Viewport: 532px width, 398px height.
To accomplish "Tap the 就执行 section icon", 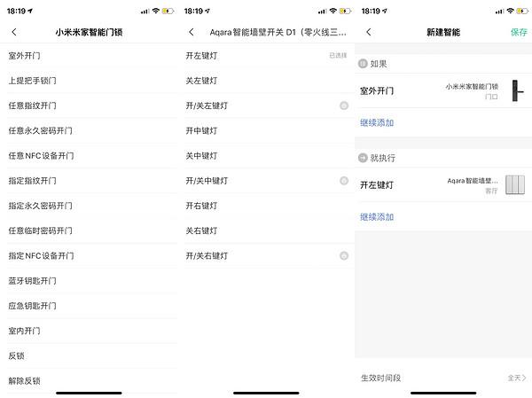I will tap(363, 158).
